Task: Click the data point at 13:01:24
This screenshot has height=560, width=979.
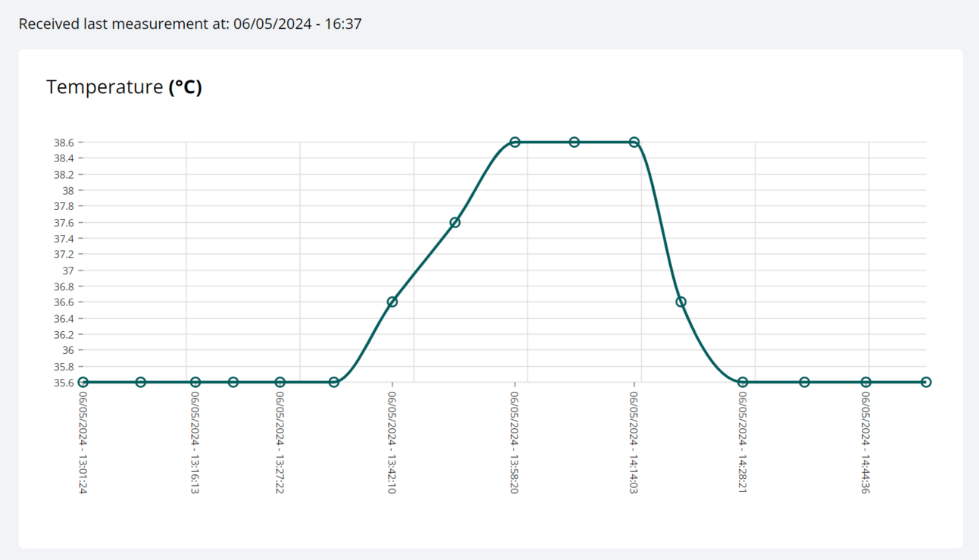Action: 83,383
